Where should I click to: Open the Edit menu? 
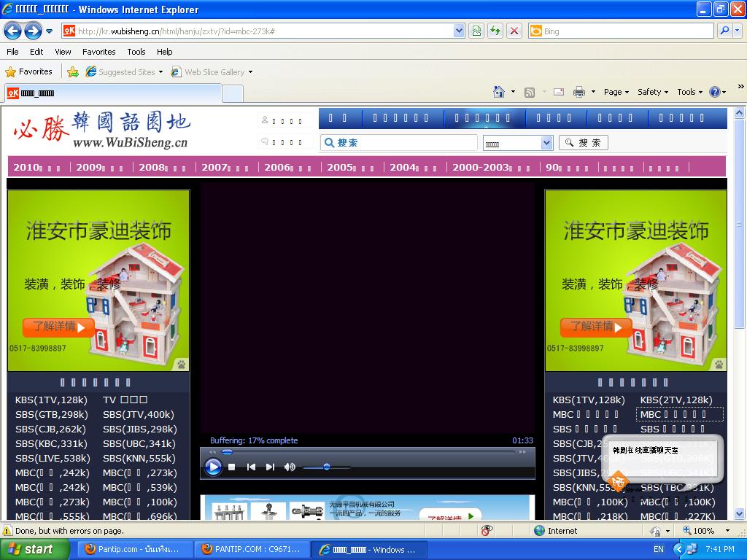tap(36, 52)
